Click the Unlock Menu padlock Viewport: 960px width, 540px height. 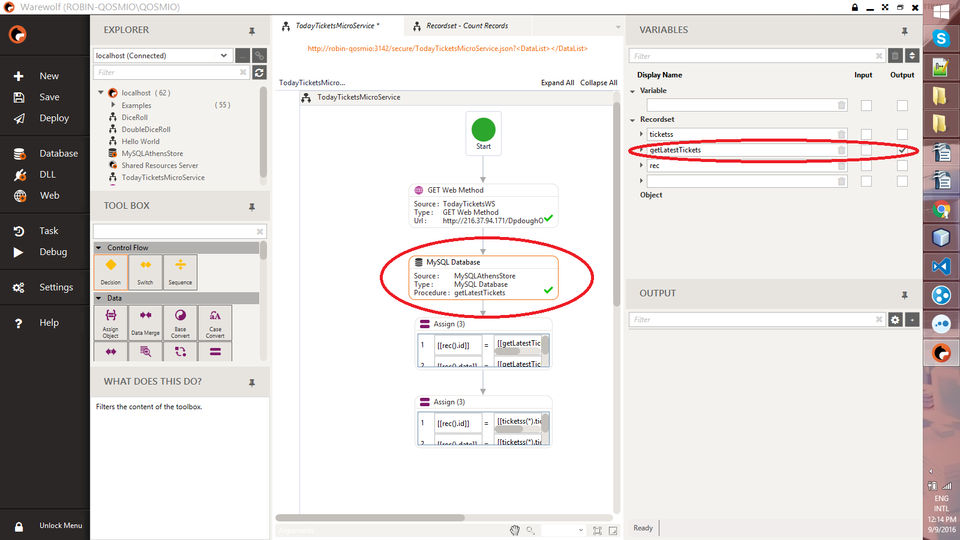[19, 526]
